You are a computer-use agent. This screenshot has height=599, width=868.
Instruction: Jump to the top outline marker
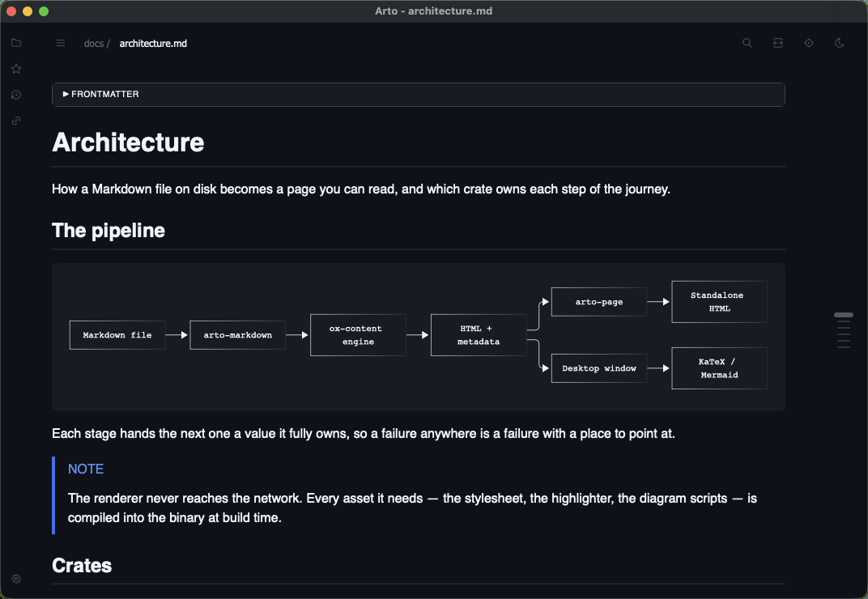pyautogui.click(x=844, y=314)
